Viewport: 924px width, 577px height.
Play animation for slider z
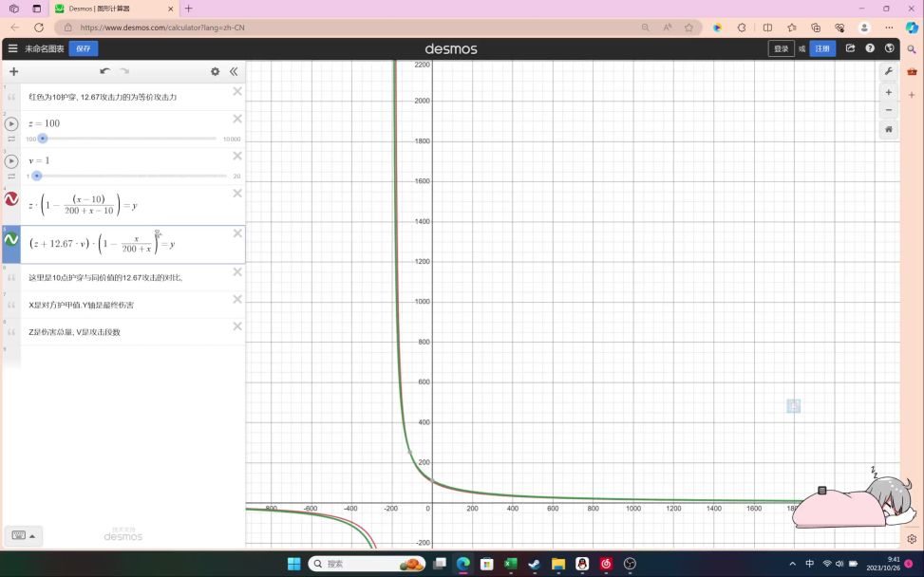[11, 123]
